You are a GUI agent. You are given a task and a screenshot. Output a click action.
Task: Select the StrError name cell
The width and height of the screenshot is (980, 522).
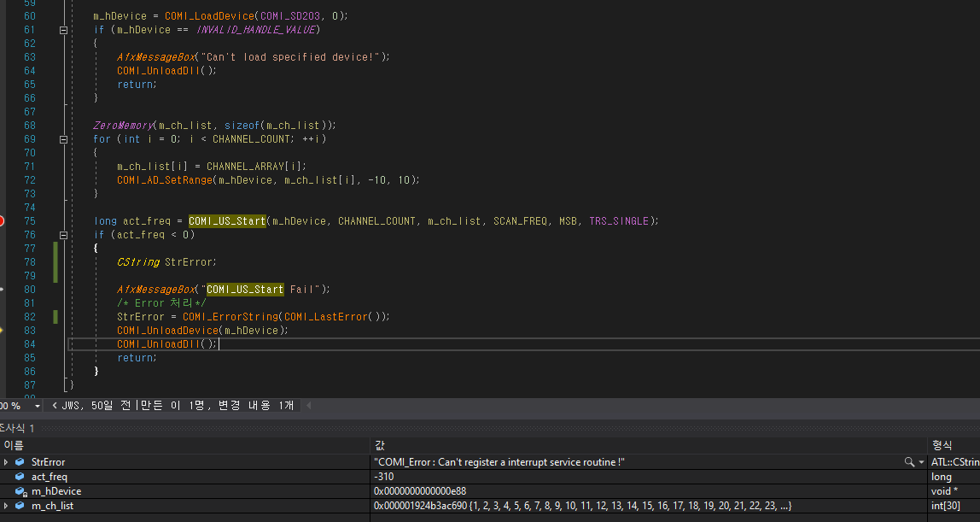click(48, 462)
